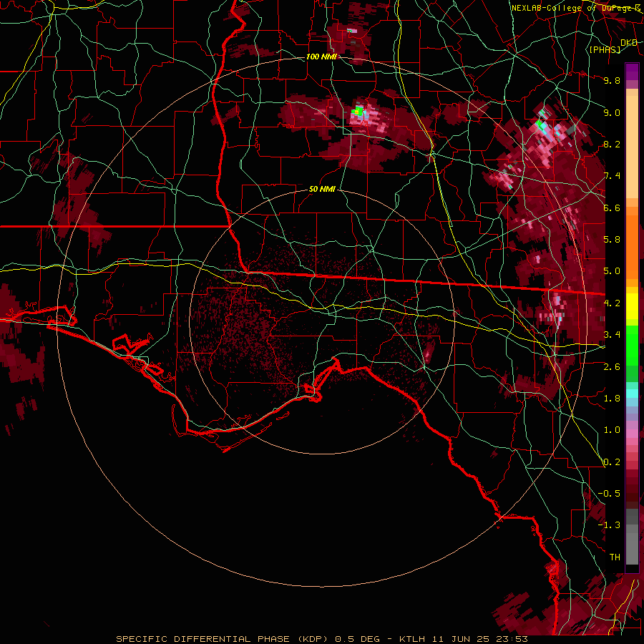This screenshot has width=644, height=644.
Task: Click the -1.3 value on the scale
Action: [609, 525]
